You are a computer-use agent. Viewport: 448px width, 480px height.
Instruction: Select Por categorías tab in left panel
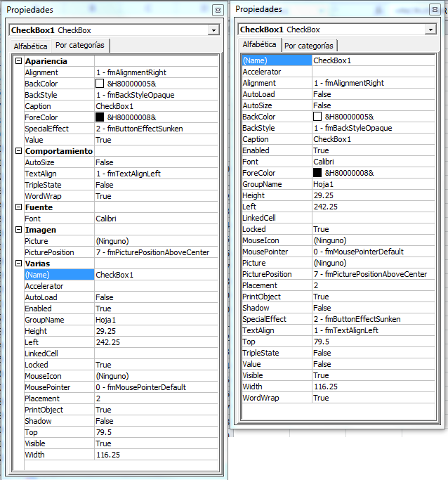click(80, 45)
